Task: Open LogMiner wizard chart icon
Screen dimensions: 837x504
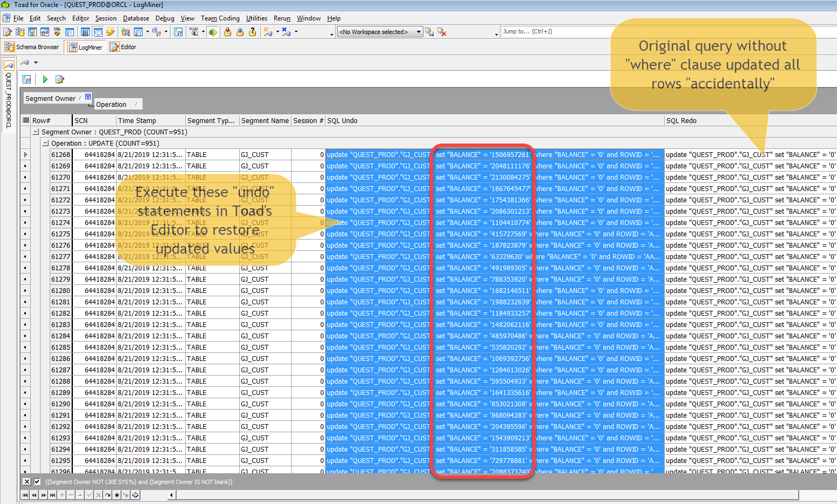Action: [x=26, y=79]
